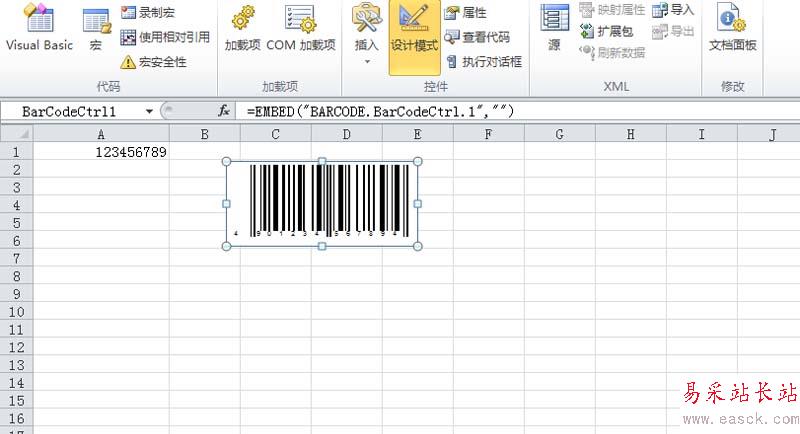The width and height of the screenshot is (800, 434).
Task: Open COM Add-ins (COM 加载项)
Action: click(301, 28)
